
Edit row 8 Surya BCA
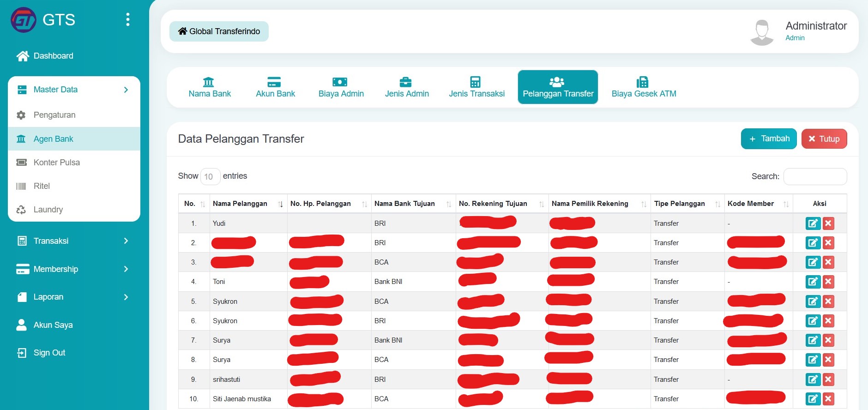813,360
